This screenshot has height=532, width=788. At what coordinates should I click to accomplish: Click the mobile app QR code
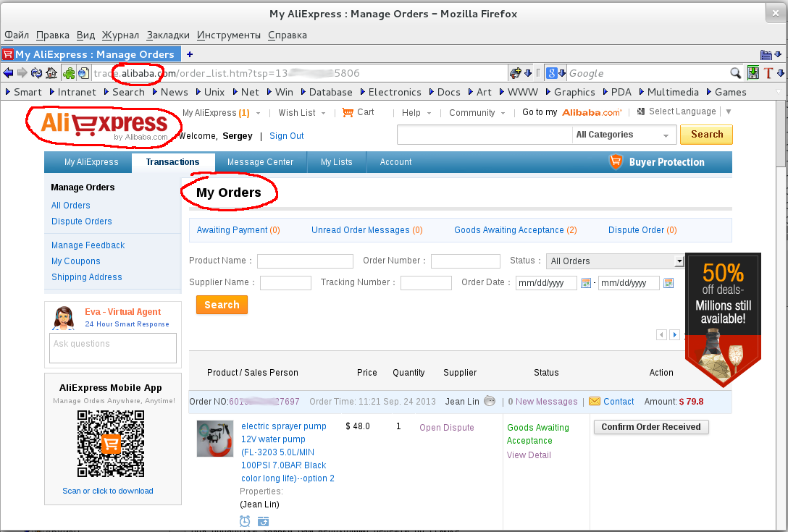pos(111,444)
